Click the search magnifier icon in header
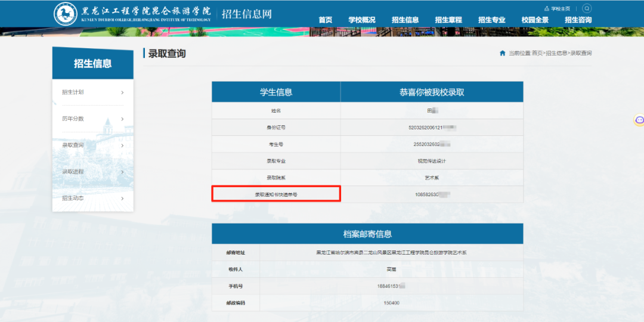Viewport: 644px width, 322px height. (x=587, y=8)
